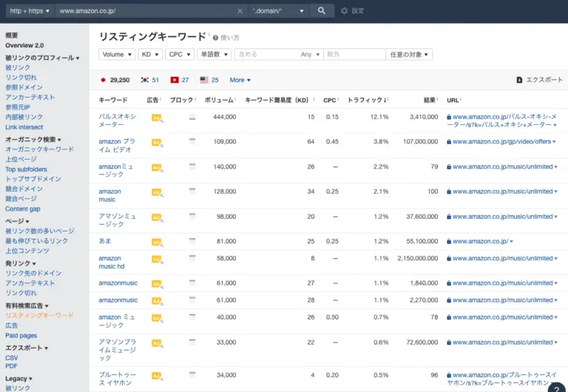The height and width of the screenshot is (392, 568).
Task: Open the amazon music hd keyword link
Action: pyautogui.click(x=112, y=263)
